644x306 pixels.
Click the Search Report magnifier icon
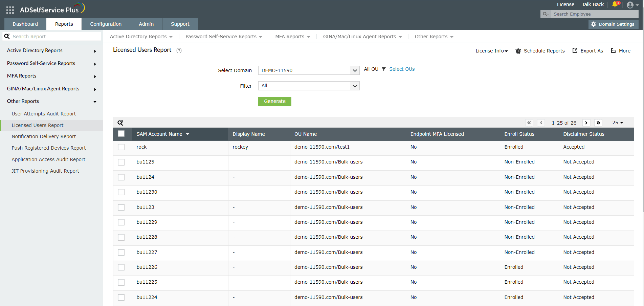point(7,36)
